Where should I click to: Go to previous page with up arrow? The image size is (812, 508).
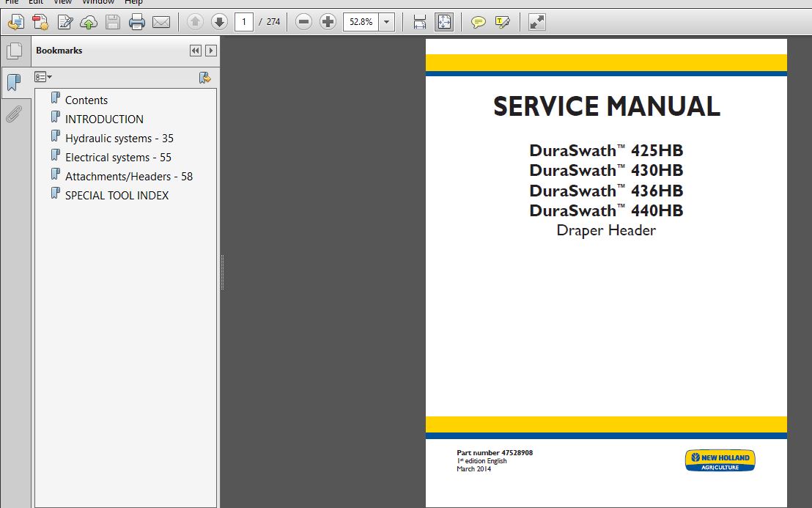pyautogui.click(x=195, y=22)
